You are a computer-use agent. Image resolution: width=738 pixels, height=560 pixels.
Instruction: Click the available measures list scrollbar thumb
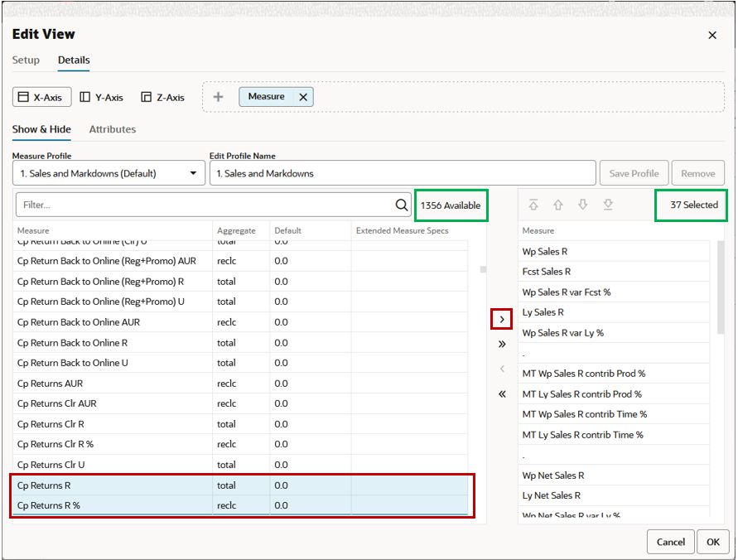point(483,269)
